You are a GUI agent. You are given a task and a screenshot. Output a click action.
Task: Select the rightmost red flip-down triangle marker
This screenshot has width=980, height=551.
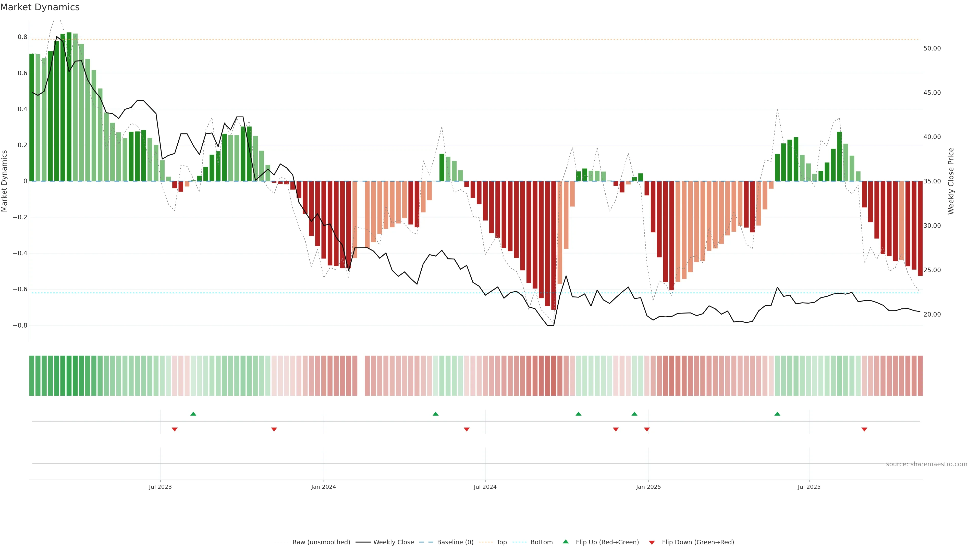pyautogui.click(x=864, y=429)
